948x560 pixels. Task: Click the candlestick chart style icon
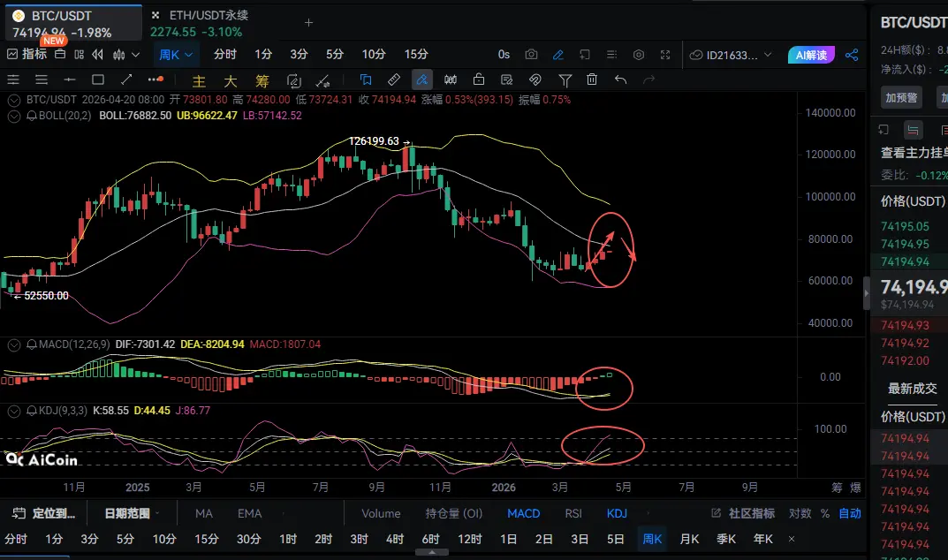tap(119, 55)
